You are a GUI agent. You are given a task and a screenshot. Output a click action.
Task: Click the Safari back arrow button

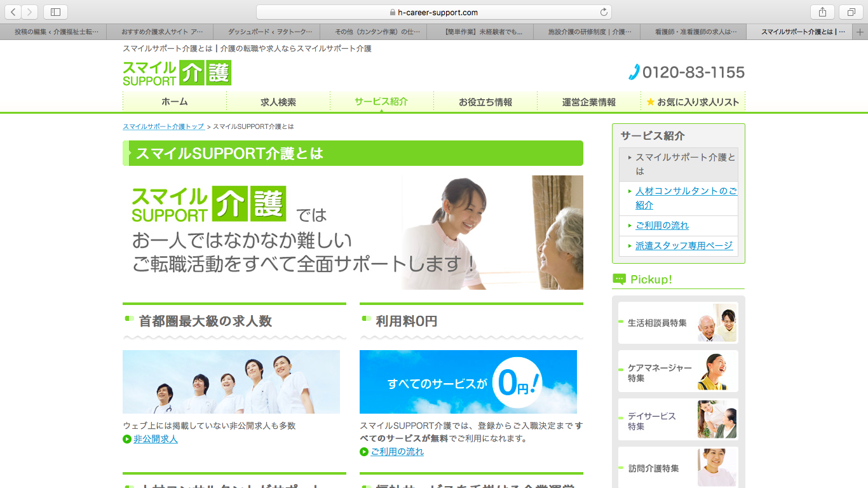pyautogui.click(x=13, y=12)
